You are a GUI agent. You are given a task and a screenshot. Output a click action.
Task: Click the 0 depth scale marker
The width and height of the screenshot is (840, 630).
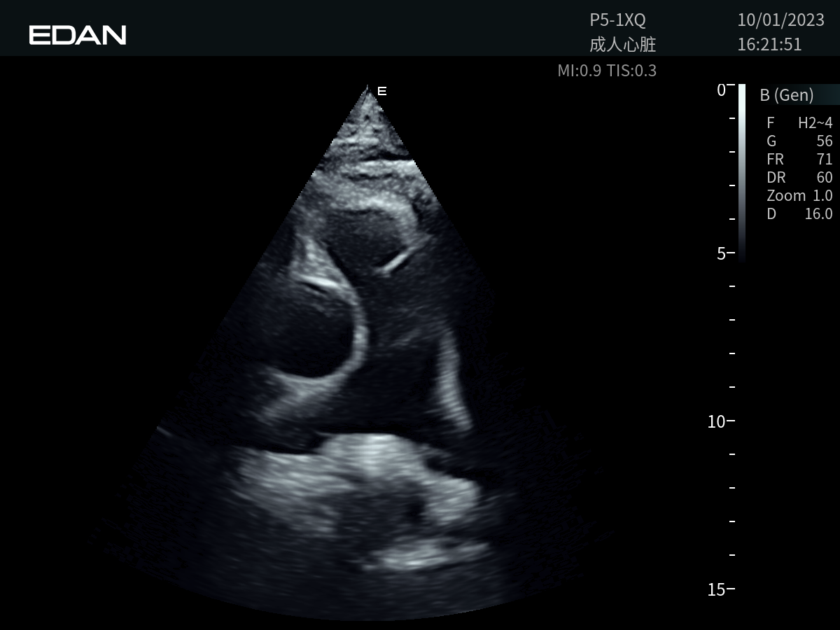pos(721,90)
